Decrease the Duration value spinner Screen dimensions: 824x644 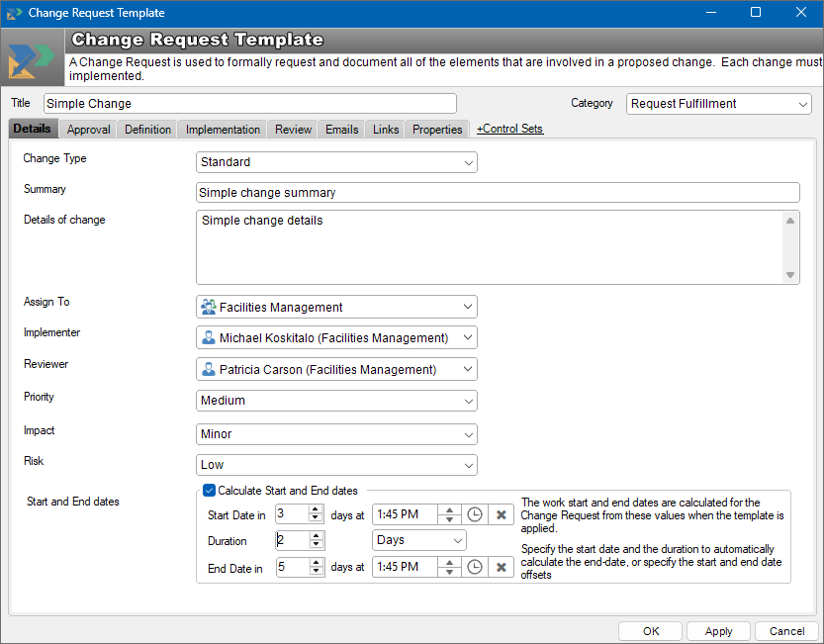[316, 545]
